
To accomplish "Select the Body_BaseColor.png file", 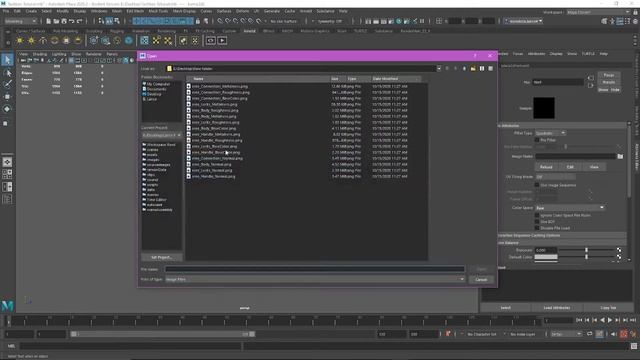I will point(214,128).
